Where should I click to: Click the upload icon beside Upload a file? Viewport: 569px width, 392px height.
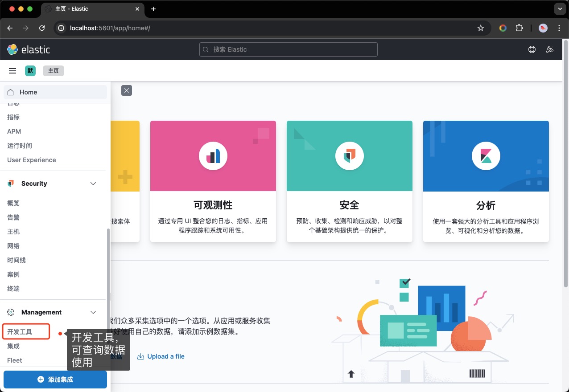[x=140, y=356]
